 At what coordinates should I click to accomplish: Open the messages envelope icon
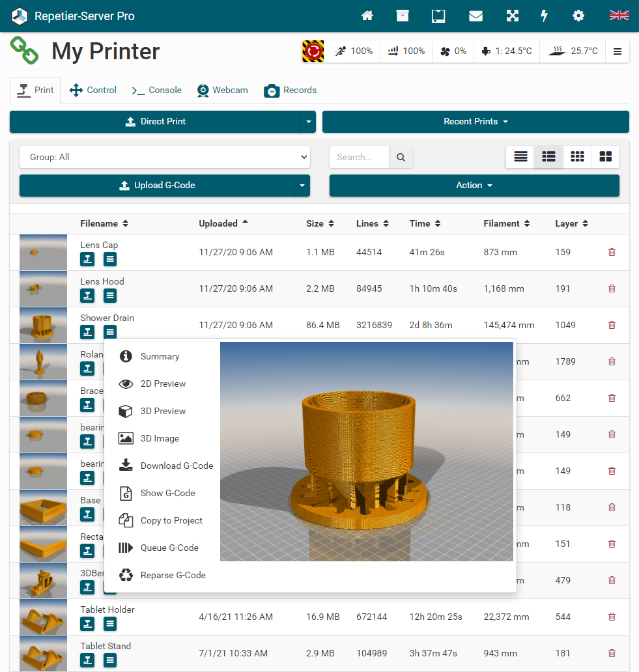click(x=476, y=16)
